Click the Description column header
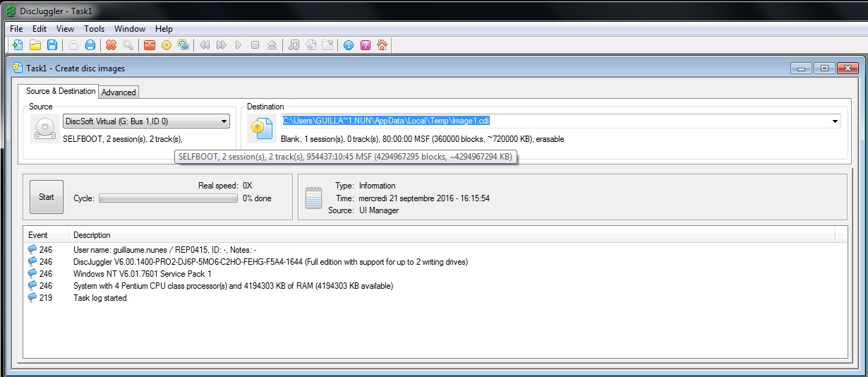 pos(452,235)
